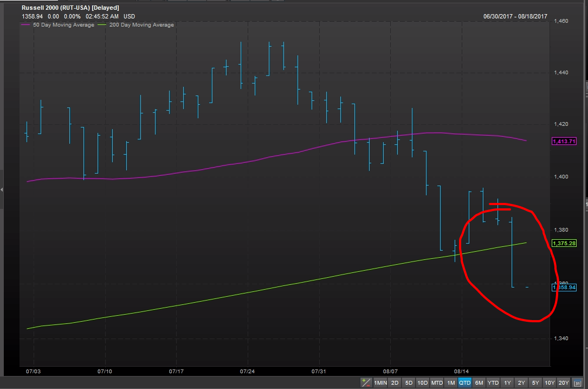The height and width of the screenshot is (389, 588).
Task: Click the 1,358.94 price axis label
Action: pos(564,288)
